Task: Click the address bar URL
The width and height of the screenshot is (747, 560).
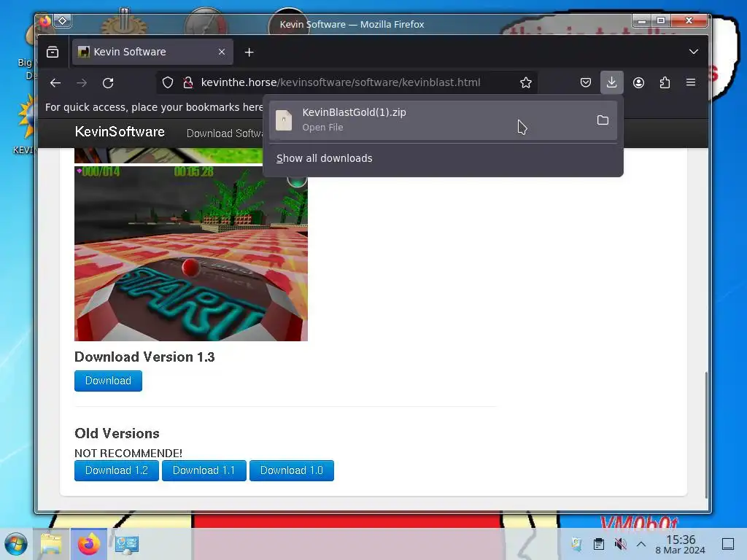Action: [341, 82]
